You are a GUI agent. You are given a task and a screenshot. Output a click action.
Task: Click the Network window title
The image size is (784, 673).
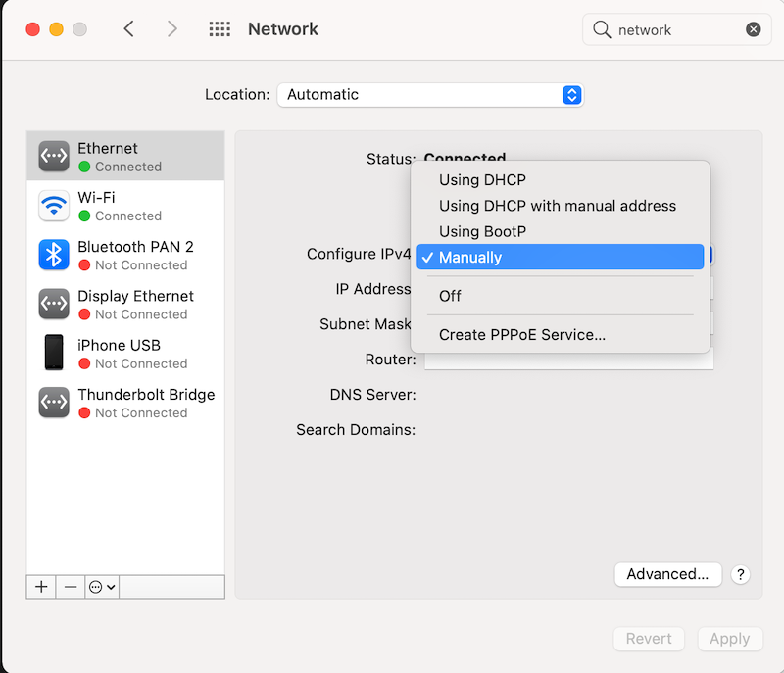click(283, 29)
